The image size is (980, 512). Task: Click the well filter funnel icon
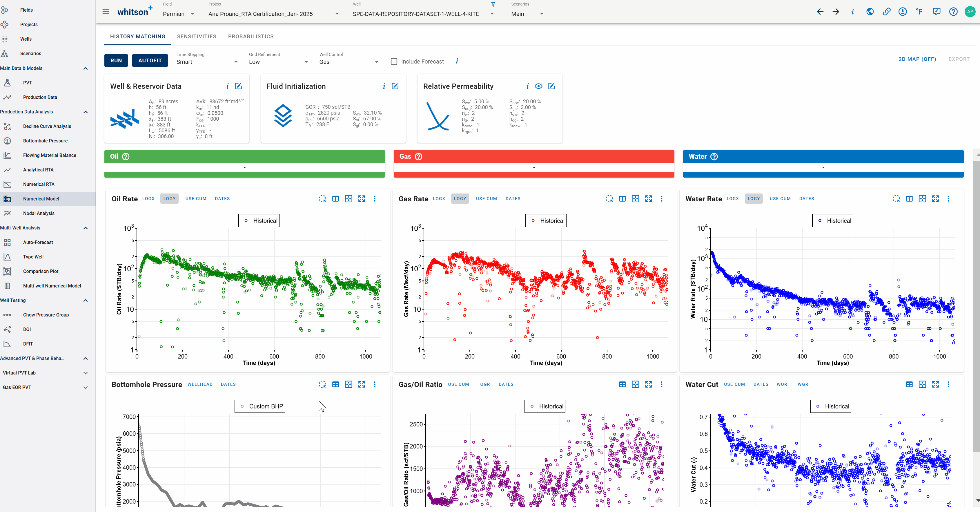point(493,5)
